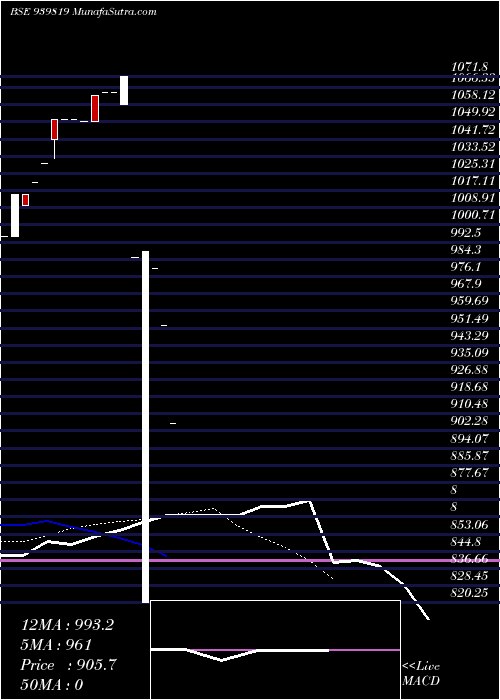Click the 877.67 price axis label

[469, 472]
